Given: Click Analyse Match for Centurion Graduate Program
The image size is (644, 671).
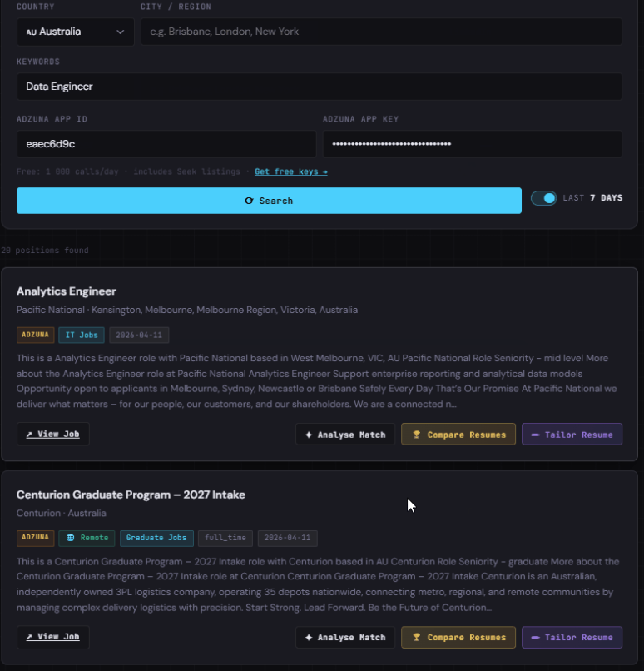Looking at the screenshot, I should (345, 637).
